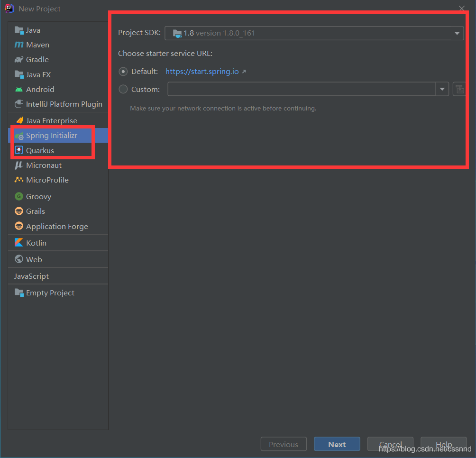Open the https://start.spring.io link
Image resolution: width=476 pixels, height=458 pixels.
tap(202, 71)
